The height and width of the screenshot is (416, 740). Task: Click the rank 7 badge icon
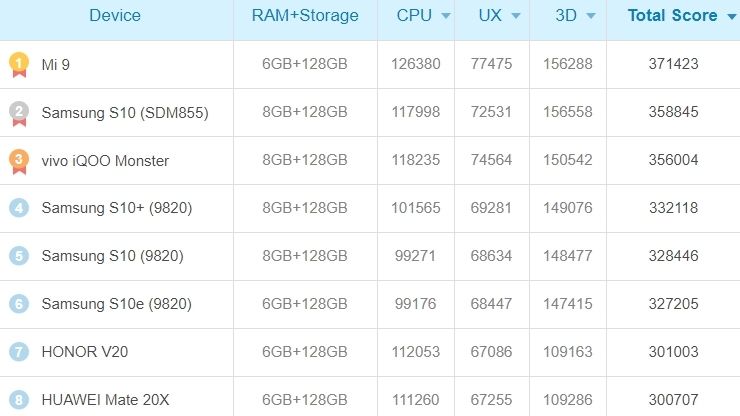tap(19, 352)
